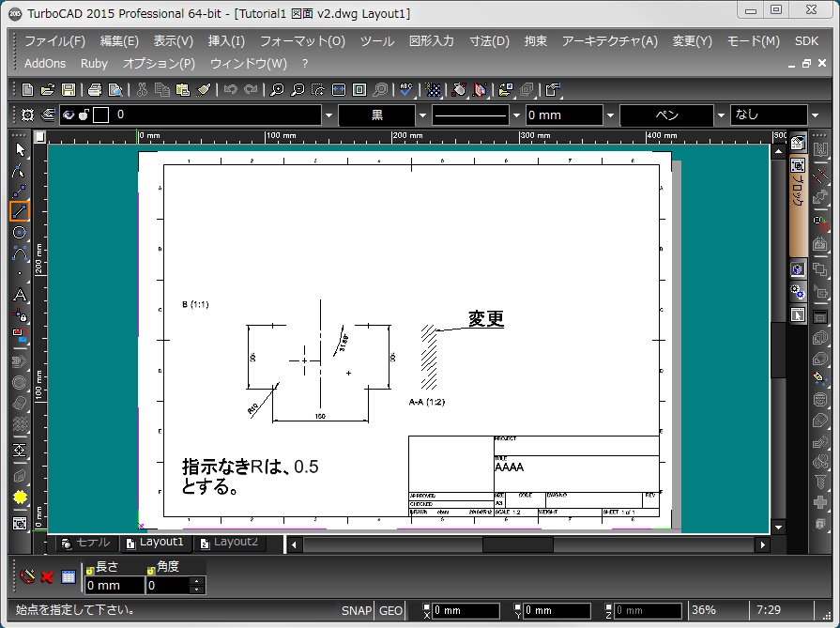Expand the layer 0 dropdown arrow
The height and width of the screenshot is (628, 840).
pyautogui.click(x=328, y=115)
